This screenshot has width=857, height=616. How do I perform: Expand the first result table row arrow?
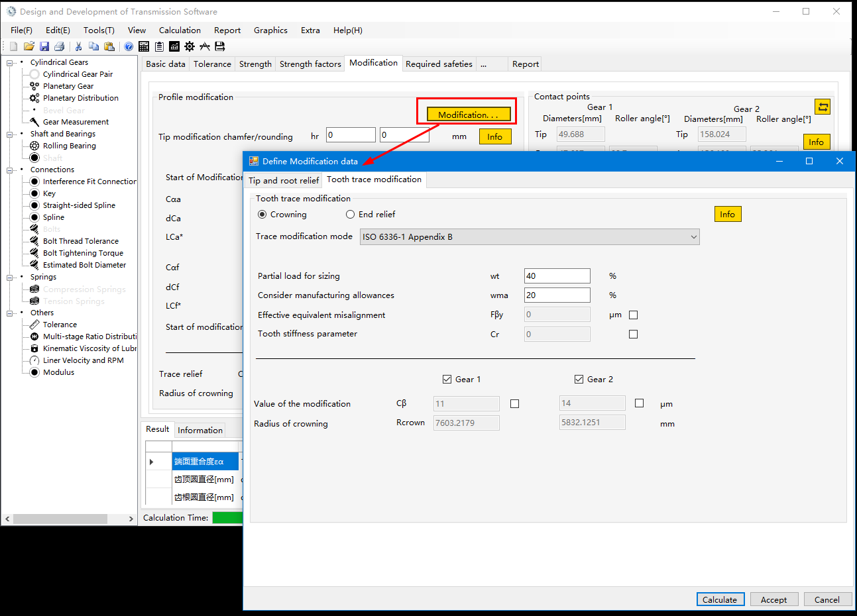point(152,462)
